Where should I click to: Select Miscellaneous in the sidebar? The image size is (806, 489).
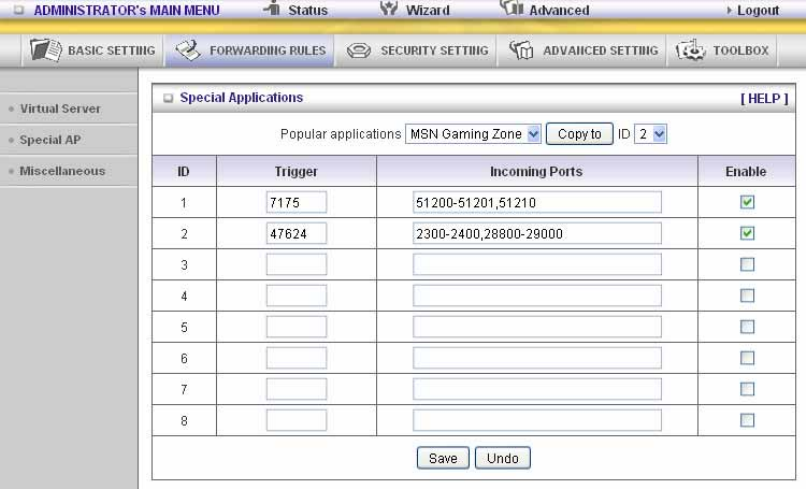tap(62, 171)
